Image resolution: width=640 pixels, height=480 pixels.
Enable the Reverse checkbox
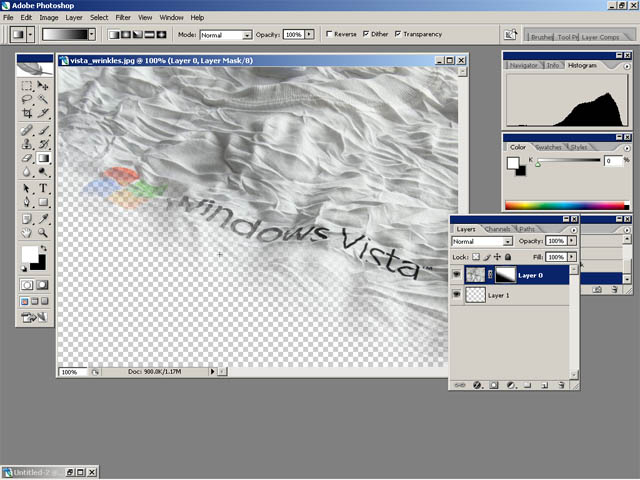pos(329,34)
